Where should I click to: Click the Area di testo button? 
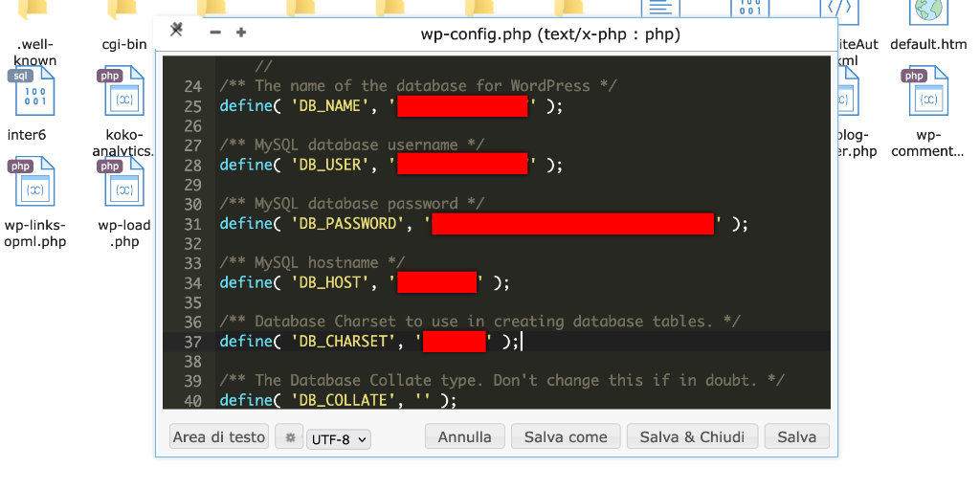coord(219,436)
